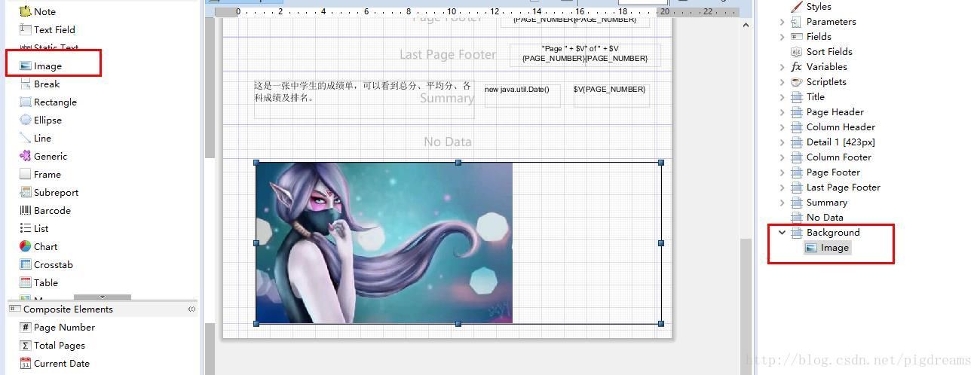980x375 pixels.
Task: Select Styles node in outline
Action: pyautogui.click(x=810, y=6)
